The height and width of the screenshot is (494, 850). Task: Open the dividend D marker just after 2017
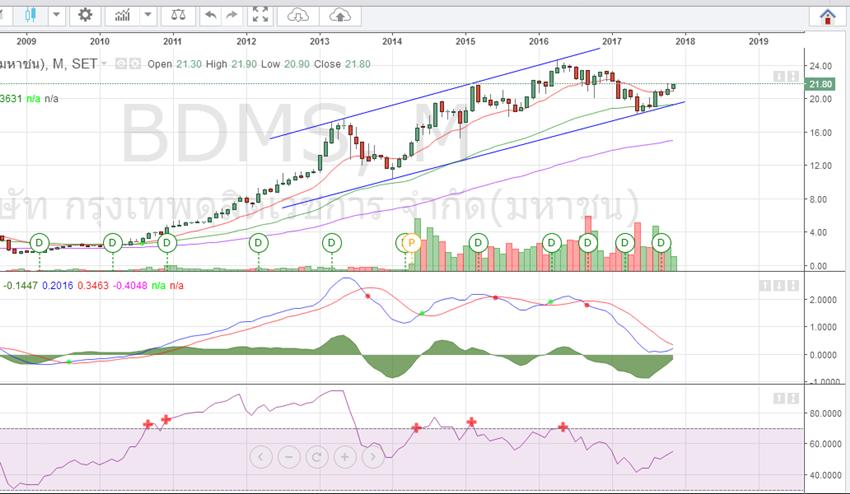pos(625,242)
